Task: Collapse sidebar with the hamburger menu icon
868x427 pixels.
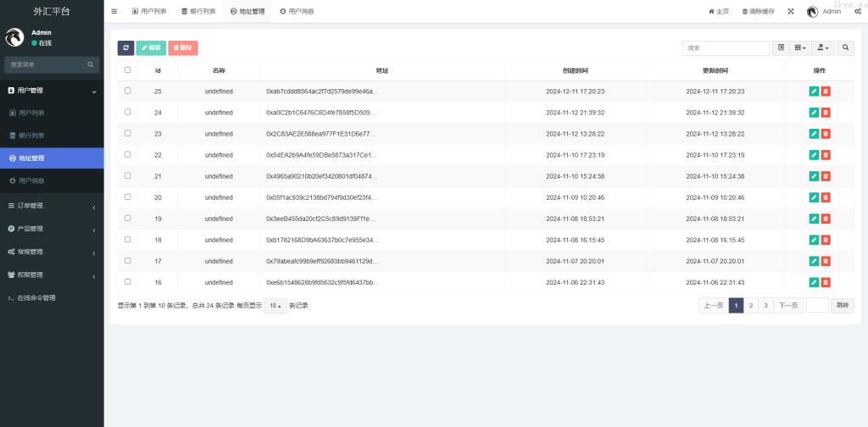Action: [x=114, y=12]
